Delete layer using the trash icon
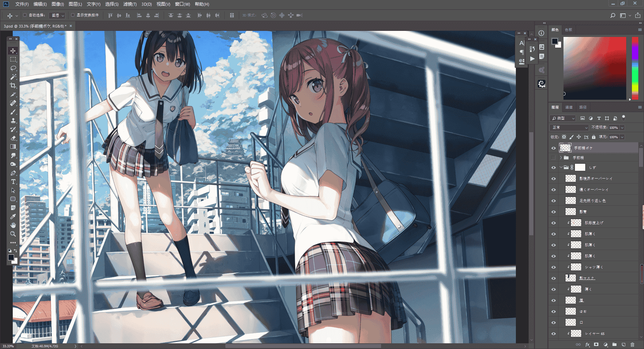The width and height of the screenshot is (644, 349). click(x=632, y=345)
